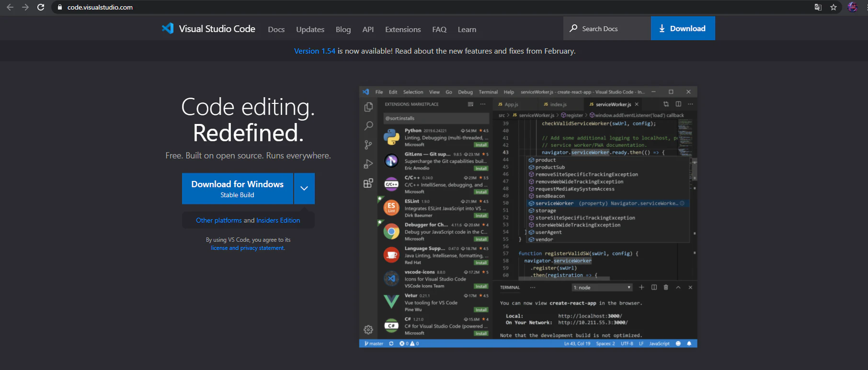Open the Updates navigation item

coord(310,29)
